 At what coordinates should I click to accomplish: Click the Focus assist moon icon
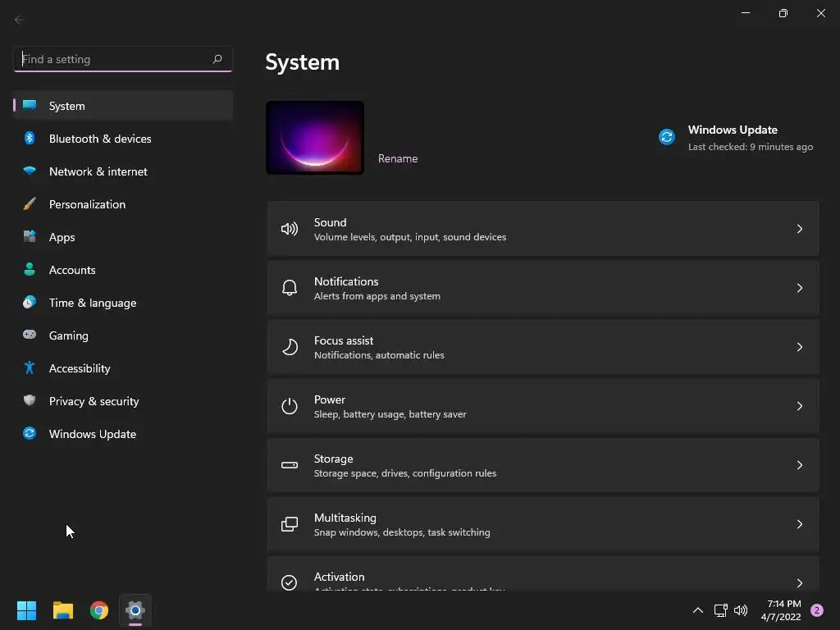click(x=290, y=347)
